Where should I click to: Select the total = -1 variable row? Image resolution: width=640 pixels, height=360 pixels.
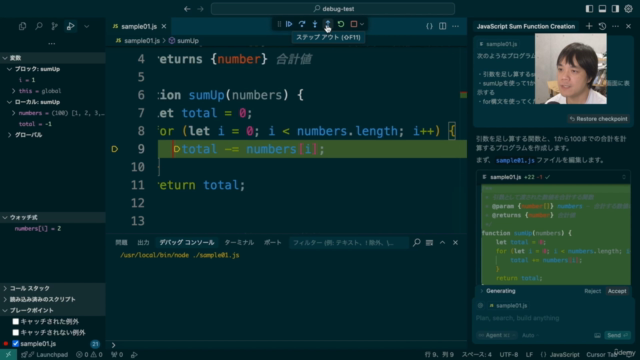pos(35,124)
